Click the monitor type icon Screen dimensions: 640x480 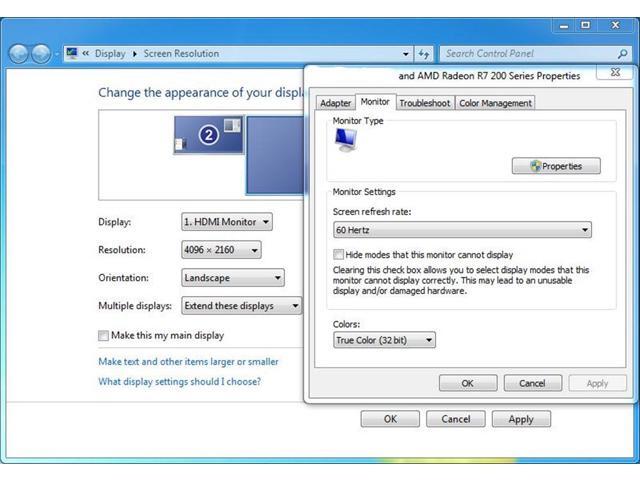pos(346,141)
